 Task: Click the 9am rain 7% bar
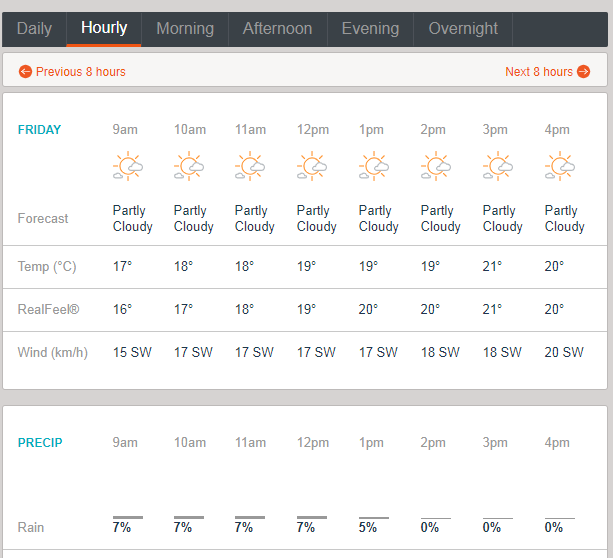(x=127, y=518)
